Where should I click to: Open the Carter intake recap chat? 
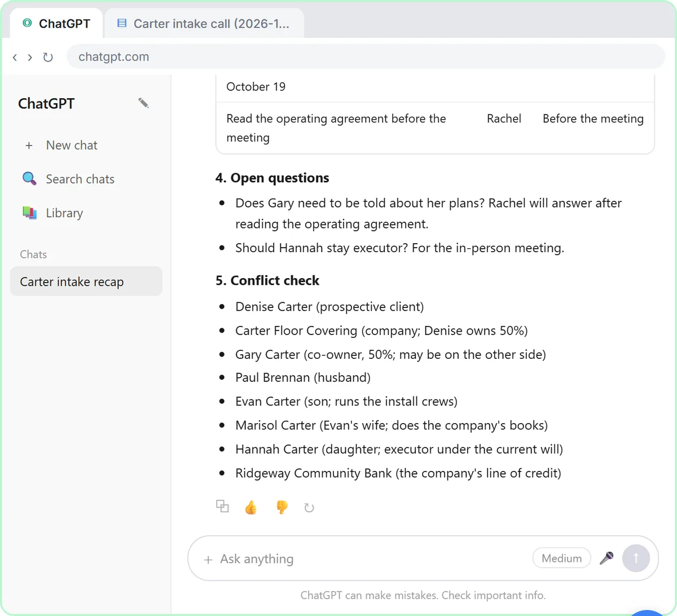click(86, 281)
